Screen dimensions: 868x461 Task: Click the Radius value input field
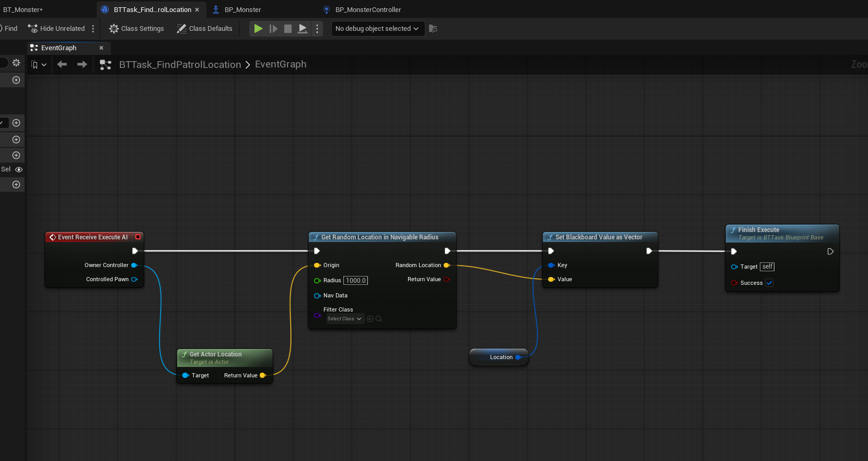(x=356, y=281)
